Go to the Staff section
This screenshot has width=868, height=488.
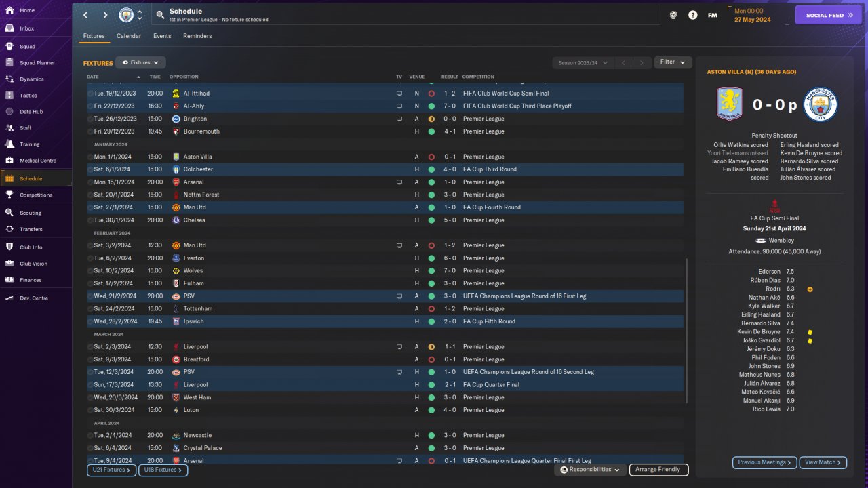[26, 128]
